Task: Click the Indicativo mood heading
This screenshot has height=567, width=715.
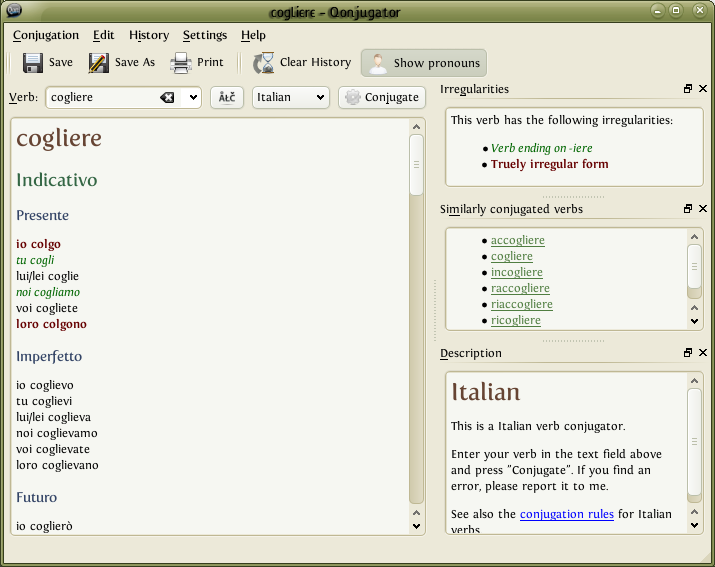Action: pyautogui.click(x=57, y=180)
